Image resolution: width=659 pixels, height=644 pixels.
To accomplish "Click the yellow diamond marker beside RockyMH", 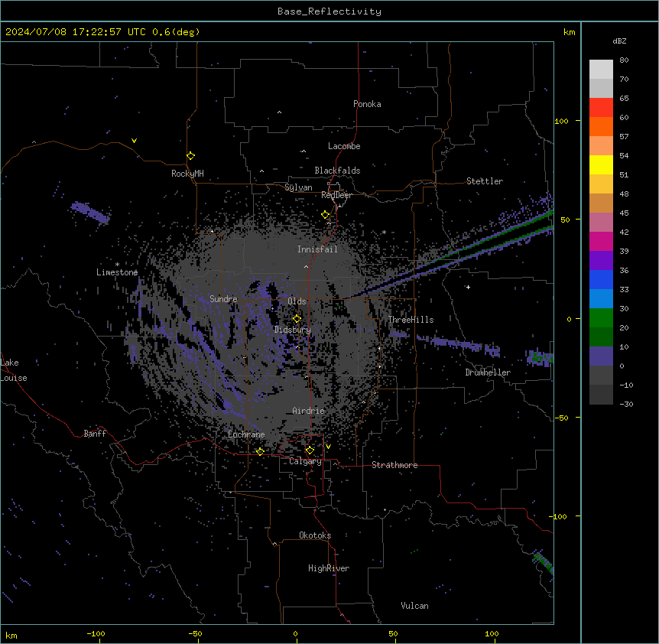I will click(x=190, y=156).
